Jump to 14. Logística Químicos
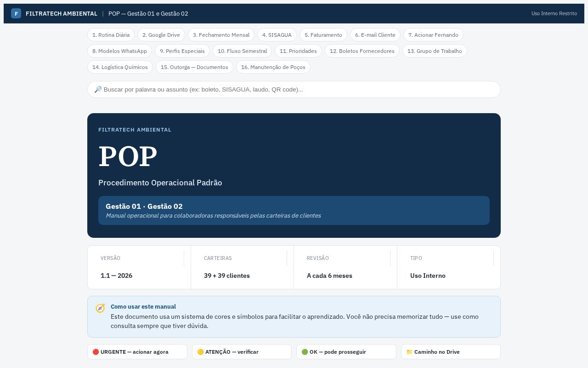Image resolution: width=588 pixels, height=368 pixels. tap(120, 67)
